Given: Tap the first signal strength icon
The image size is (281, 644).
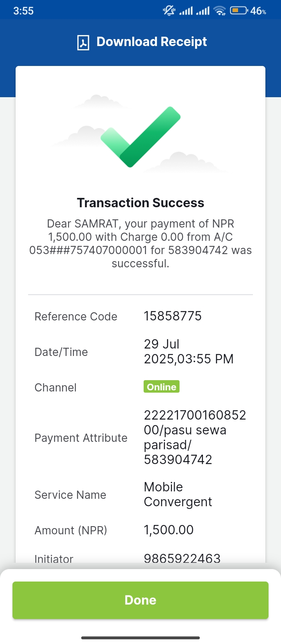Looking at the screenshot, I should point(186,11).
